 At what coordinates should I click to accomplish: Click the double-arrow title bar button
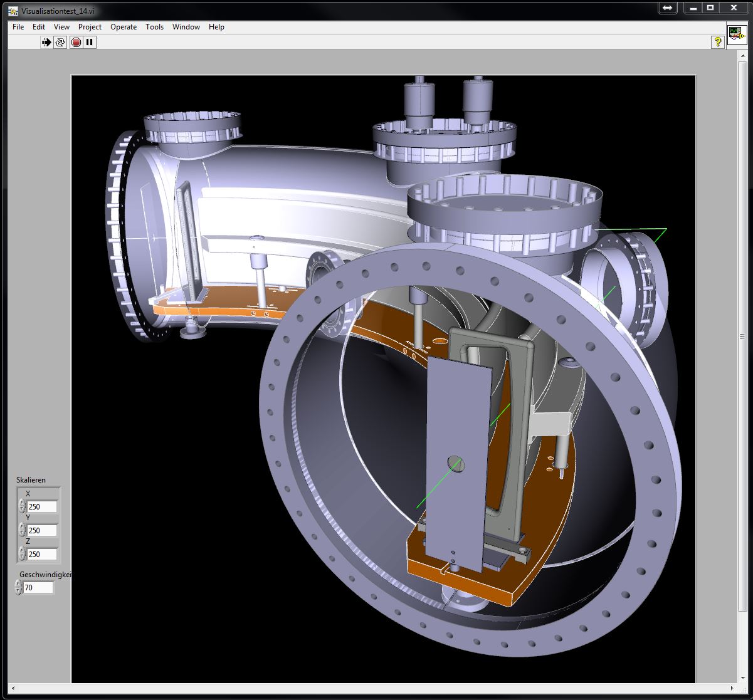pos(667,8)
